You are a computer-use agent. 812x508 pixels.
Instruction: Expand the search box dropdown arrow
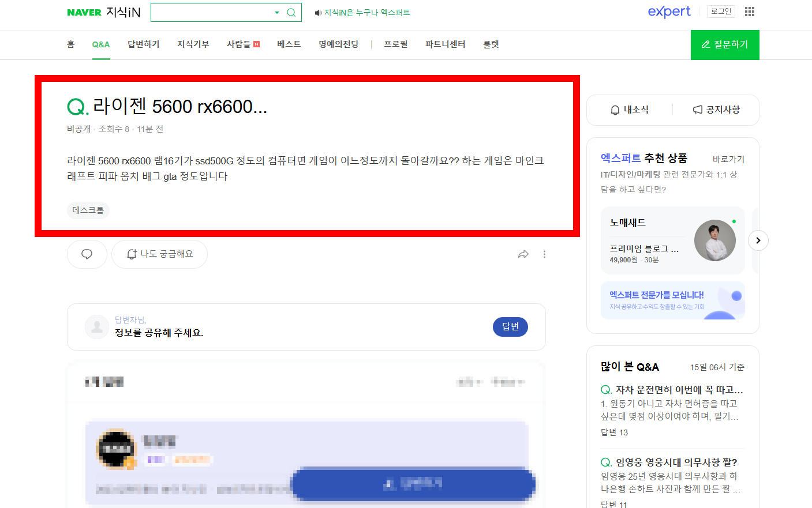point(277,12)
